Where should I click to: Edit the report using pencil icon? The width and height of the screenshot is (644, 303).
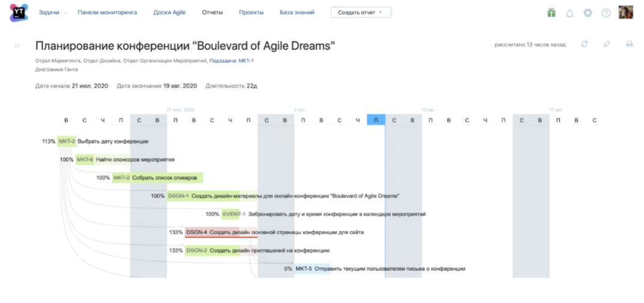point(607,44)
